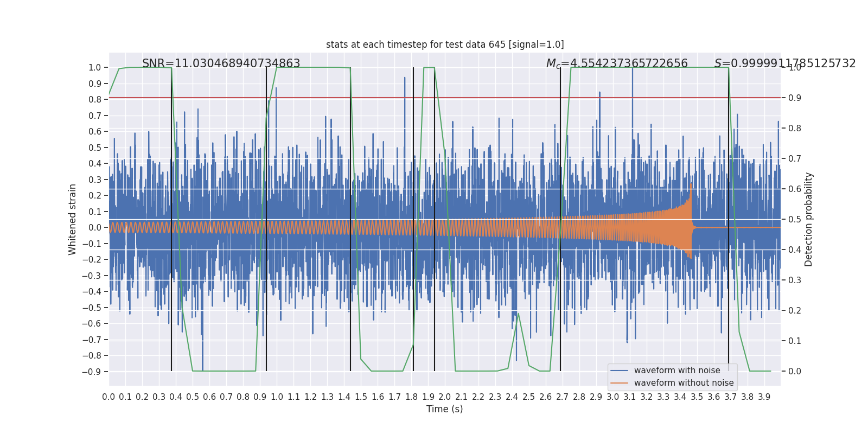Select the 2.0 tick on the Time axis
Image resolution: width=868 pixels, height=434 pixels.
point(445,397)
